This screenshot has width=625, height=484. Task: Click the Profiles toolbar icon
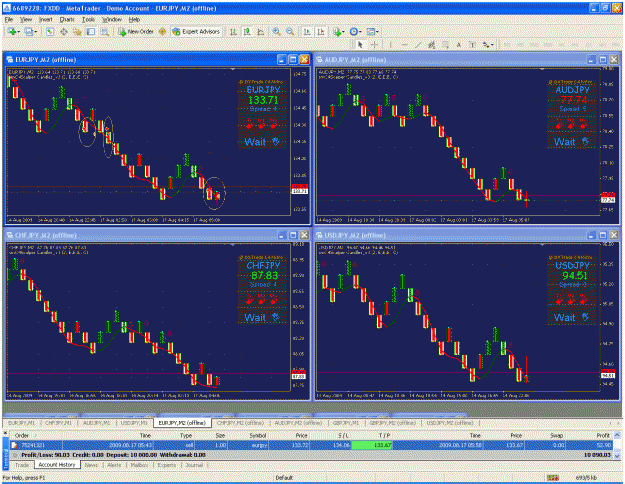(x=28, y=31)
